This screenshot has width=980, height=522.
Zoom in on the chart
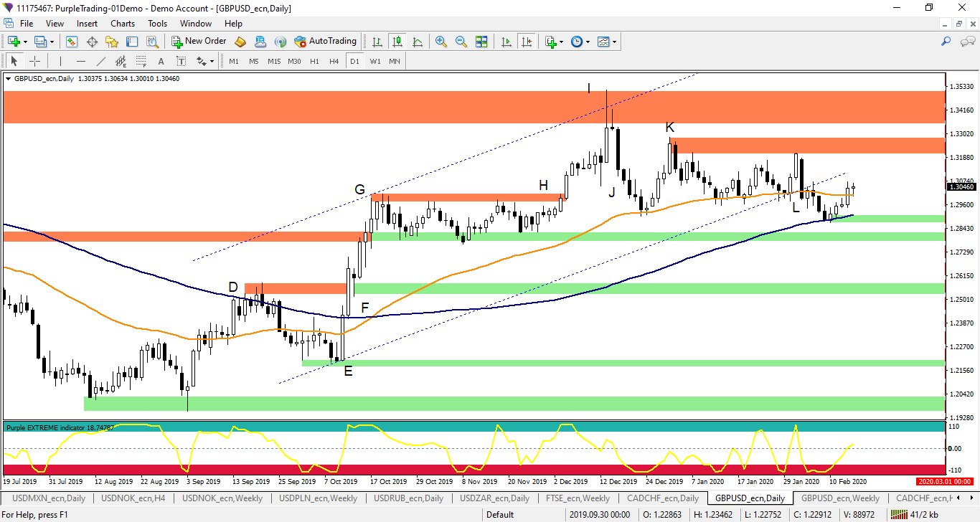441,42
